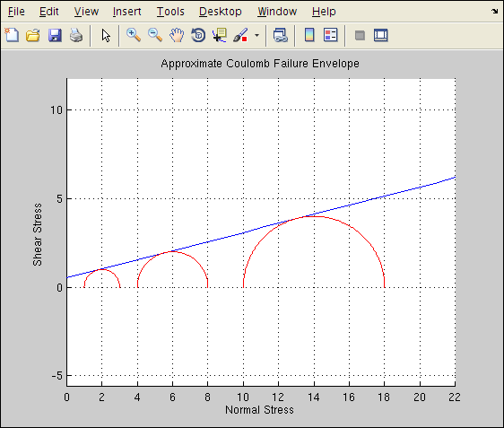Viewport: 504px width, 428px height.
Task: Enable the Pan hand tool
Action: tap(177, 35)
